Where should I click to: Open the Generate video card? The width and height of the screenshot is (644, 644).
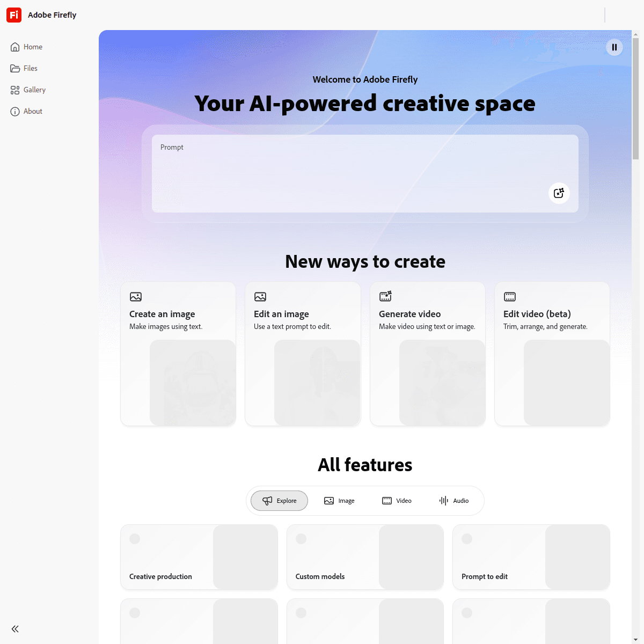tap(428, 354)
